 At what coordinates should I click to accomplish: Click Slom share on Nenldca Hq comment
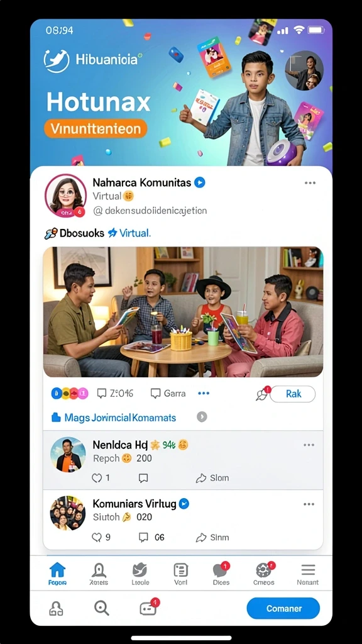coord(212,478)
